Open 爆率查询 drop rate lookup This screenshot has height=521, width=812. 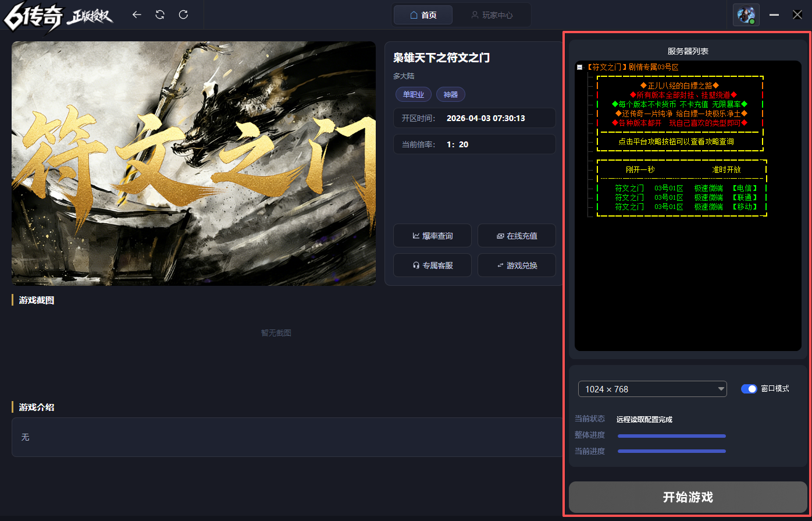pyautogui.click(x=432, y=236)
